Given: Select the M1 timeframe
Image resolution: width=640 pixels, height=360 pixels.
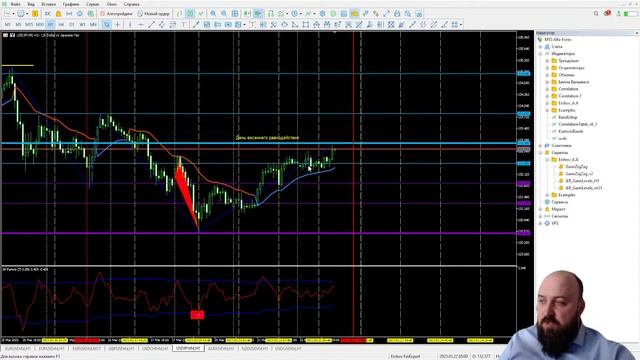Looking at the screenshot, I should coord(8,24).
